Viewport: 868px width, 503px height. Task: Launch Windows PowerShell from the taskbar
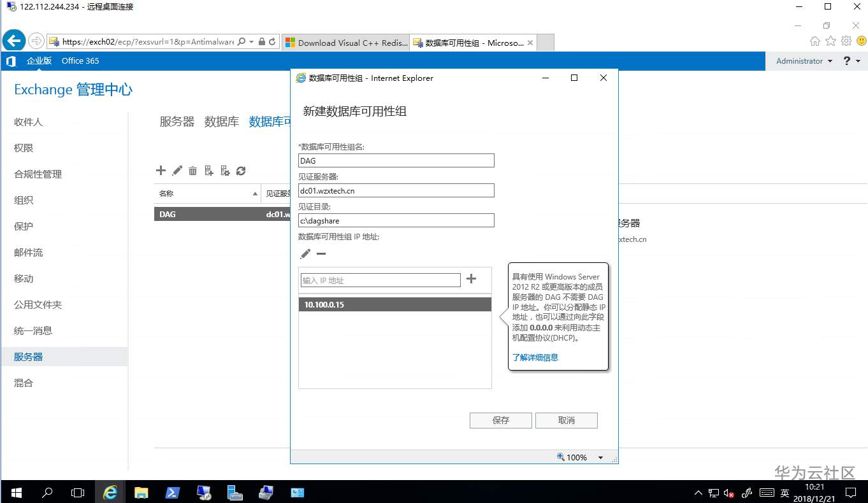173,492
